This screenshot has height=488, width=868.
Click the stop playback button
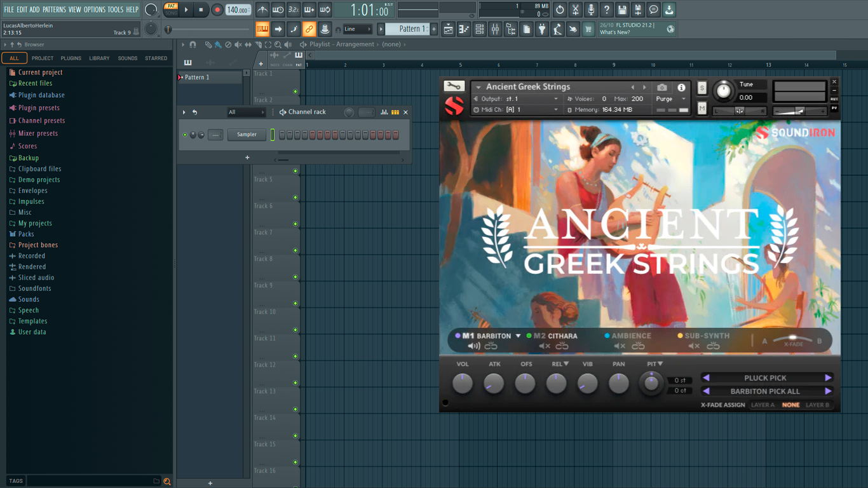[x=201, y=10]
